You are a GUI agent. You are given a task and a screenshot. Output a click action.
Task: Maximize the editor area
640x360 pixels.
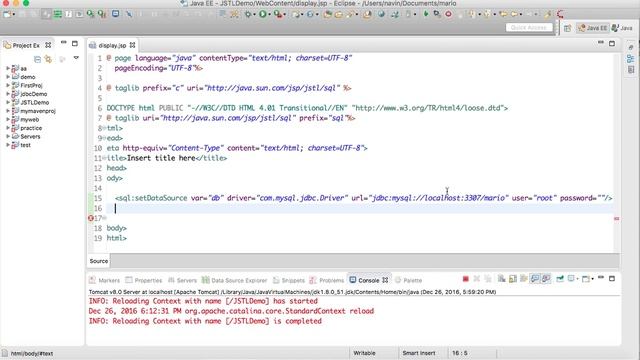(612, 43)
